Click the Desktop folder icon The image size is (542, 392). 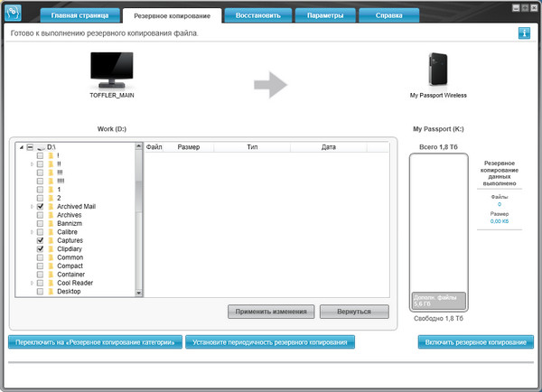click(51, 292)
